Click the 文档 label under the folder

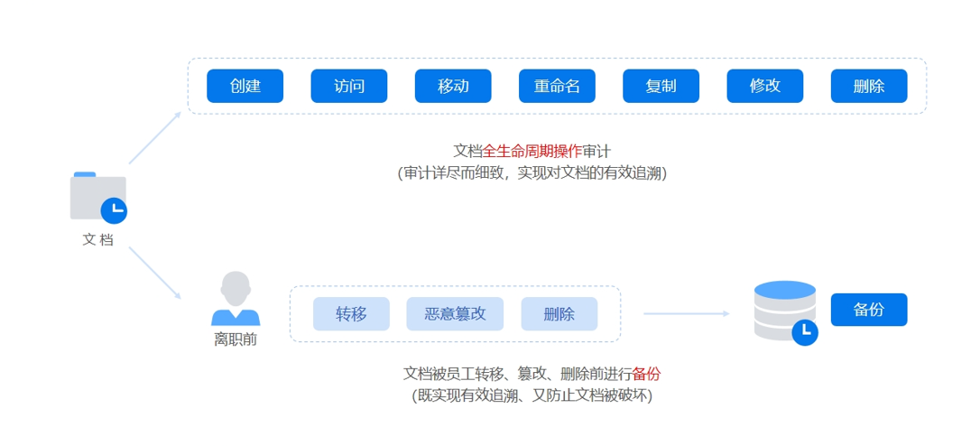click(x=98, y=239)
